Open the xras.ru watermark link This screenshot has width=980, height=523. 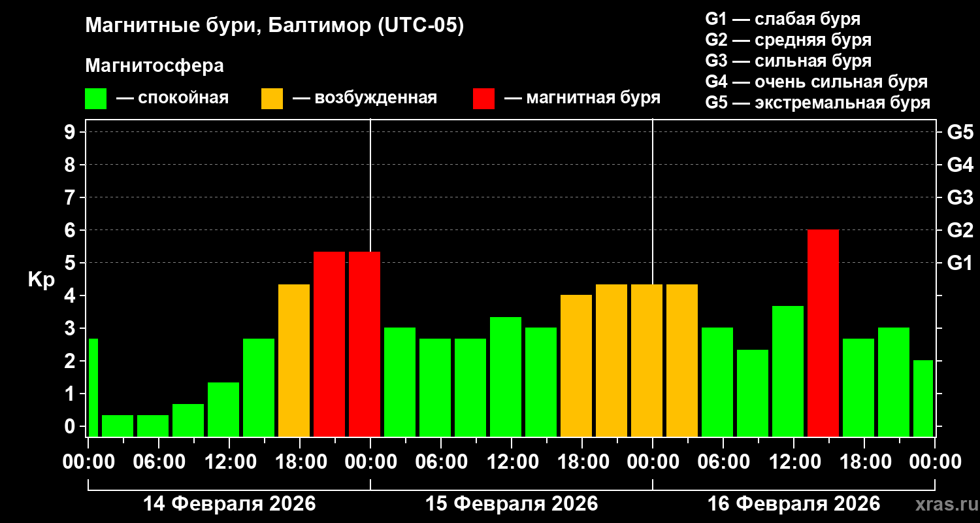[x=943, y=504]
